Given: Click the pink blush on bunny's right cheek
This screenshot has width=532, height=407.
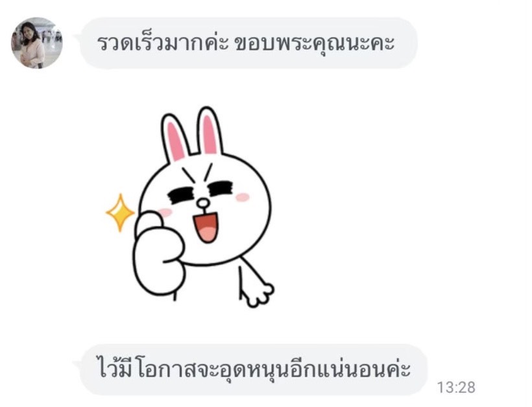Looking at the screenshot, I should (x=242, y=197).
